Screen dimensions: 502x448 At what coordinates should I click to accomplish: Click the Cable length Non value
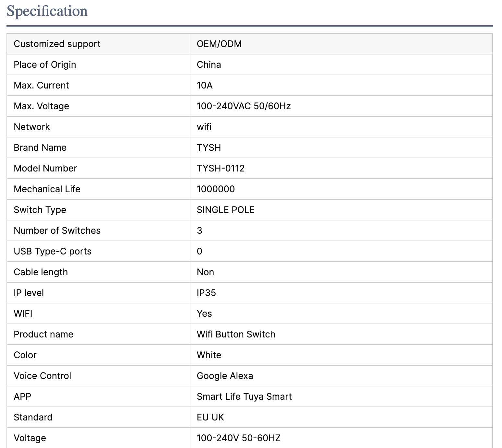(x=205, y=272)
